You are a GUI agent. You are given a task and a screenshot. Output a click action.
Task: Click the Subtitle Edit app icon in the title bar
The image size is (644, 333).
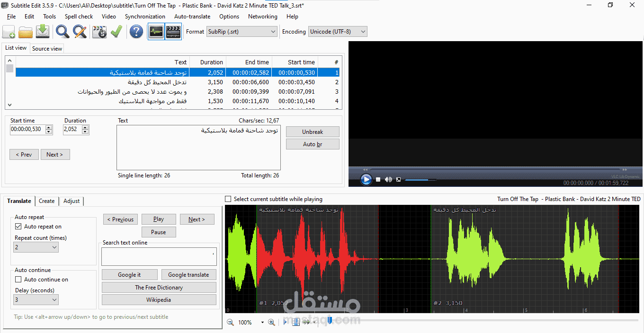pos(5,5)
